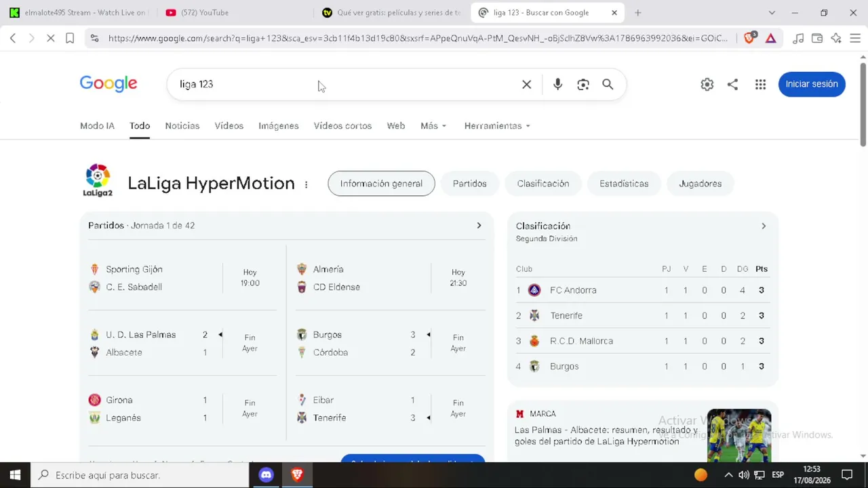Start voice search with the microphone

[x=557, y=85]
